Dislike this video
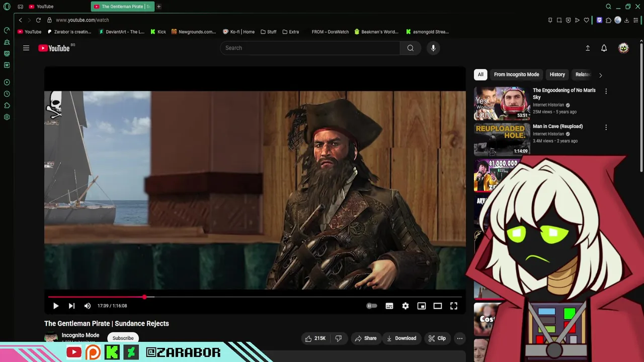Viewport: 644px width, 362px height. [339, 338]
